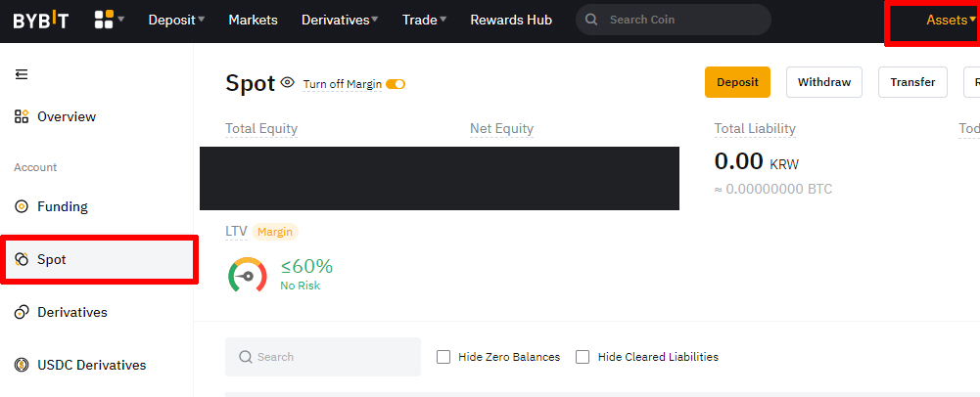Click the Funding account icon
The height and width of the screenshot is (397, 980).
point(22,206)
